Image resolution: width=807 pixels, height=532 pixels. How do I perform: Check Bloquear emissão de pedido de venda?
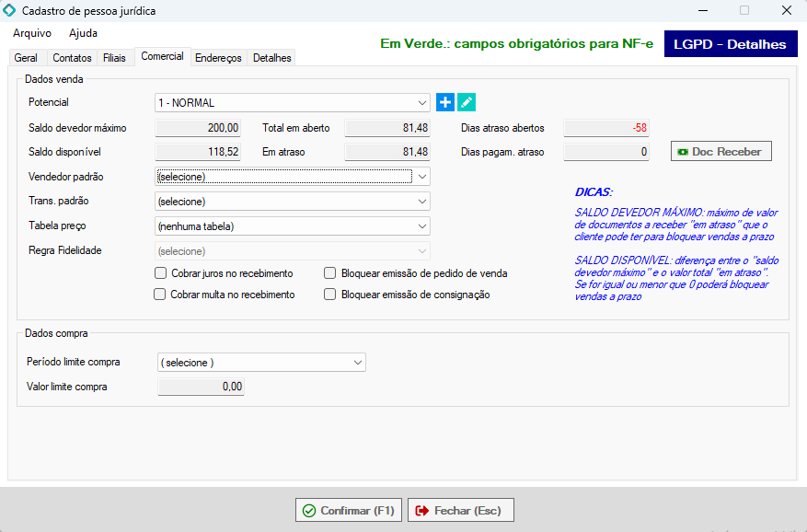point(330,273)
